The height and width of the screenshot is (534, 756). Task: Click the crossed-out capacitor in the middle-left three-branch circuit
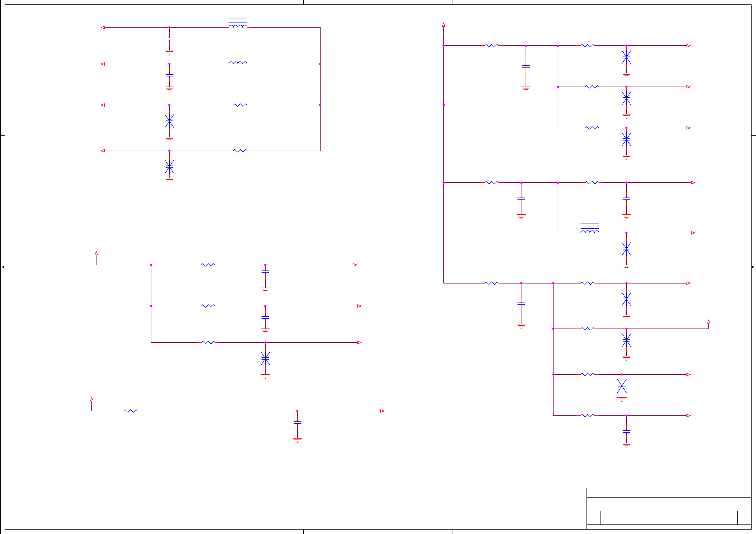click(265, 358)
